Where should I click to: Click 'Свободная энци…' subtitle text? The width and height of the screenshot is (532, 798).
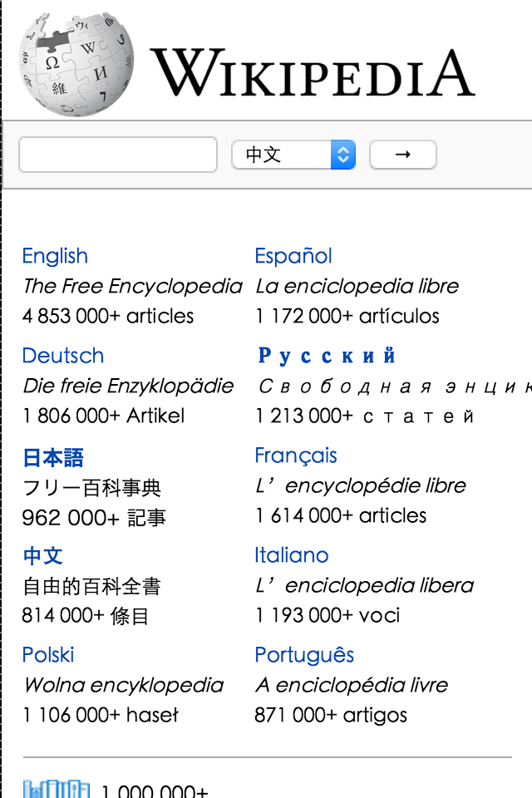pyautogui.click(x=395, y=387)
